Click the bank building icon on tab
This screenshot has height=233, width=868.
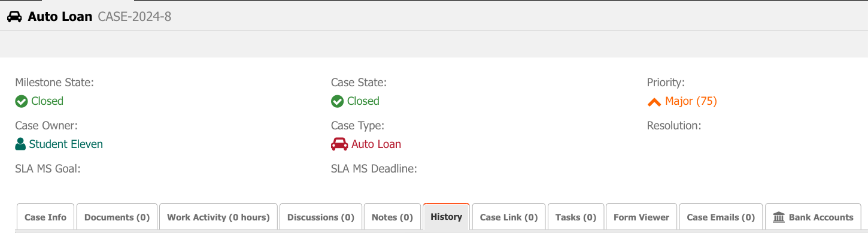tap(779, 217)
